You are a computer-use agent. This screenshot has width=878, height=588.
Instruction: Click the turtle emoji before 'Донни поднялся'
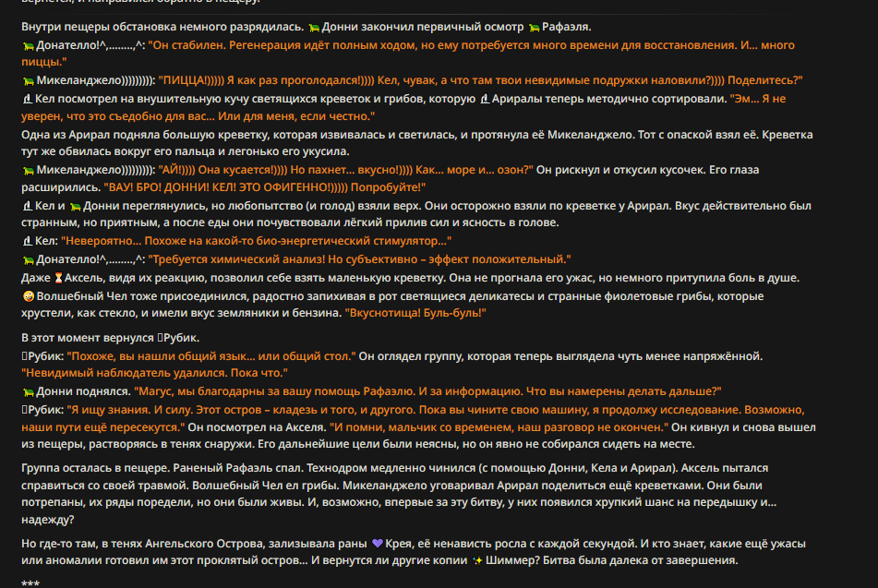coord(28,392)
